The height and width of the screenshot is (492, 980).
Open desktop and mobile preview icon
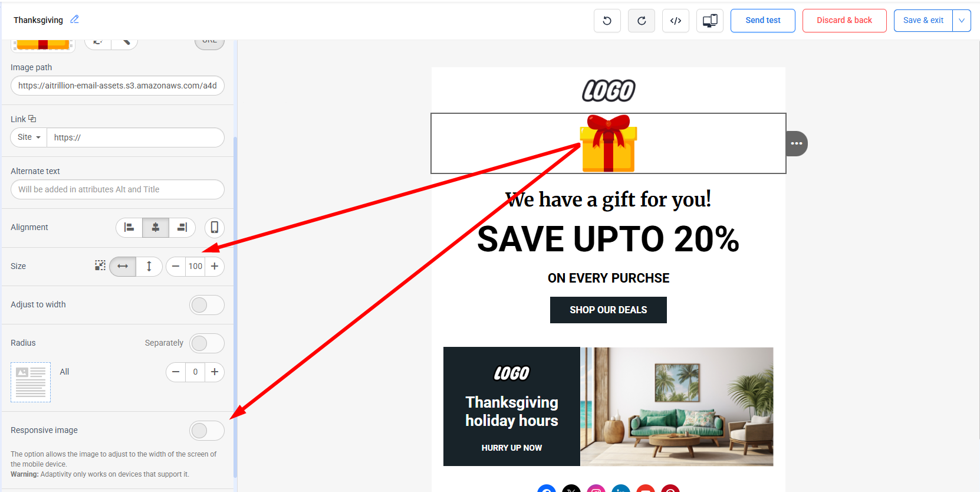[710, 21]
